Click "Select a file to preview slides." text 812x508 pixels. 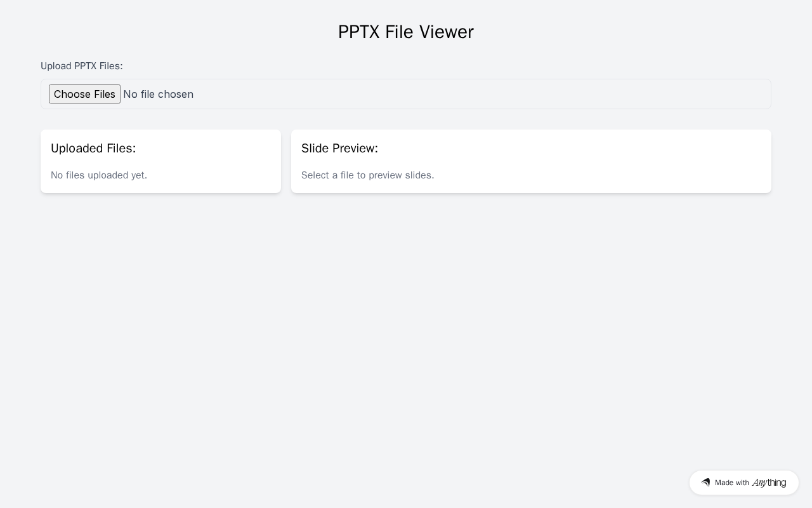pos(367,175)
